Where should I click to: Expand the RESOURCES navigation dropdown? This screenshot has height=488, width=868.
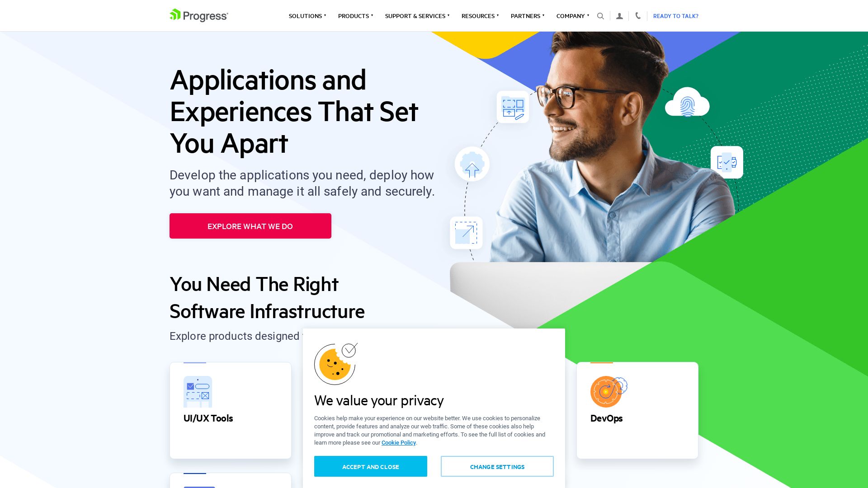pos(479,15)
